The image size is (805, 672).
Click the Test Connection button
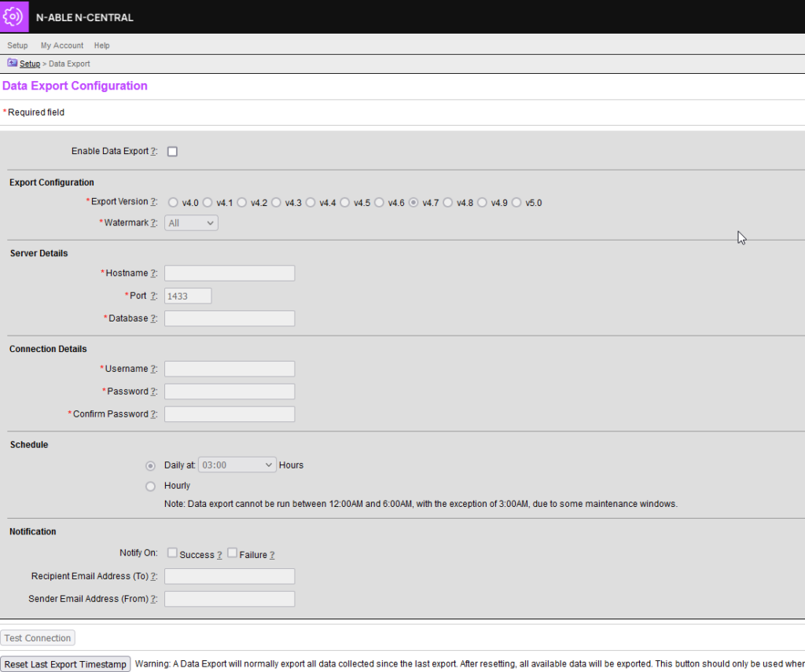click(x=38, y=638)
